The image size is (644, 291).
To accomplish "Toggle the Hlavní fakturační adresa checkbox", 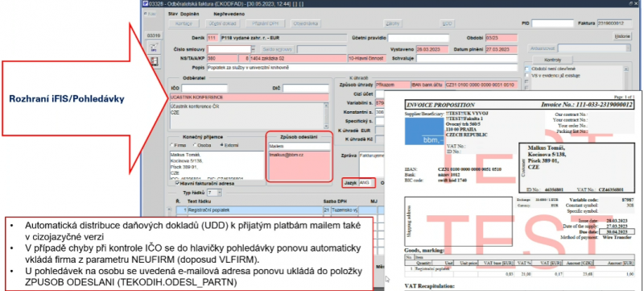I will pos(177,183).
